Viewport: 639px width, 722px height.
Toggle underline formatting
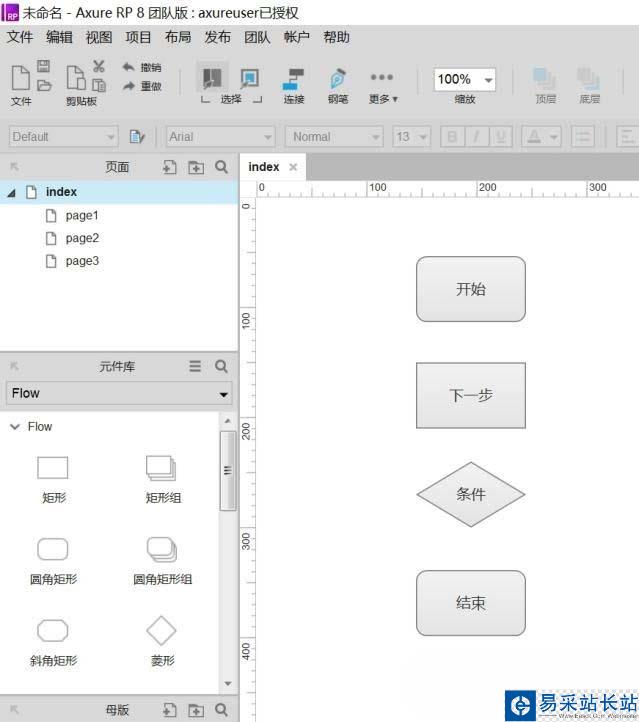click(x=501, y=137)
